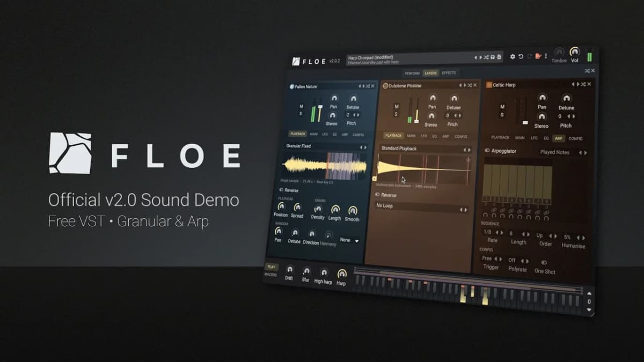Click the orange feedback note icon
This screenshot has height=362, width=644.
click(x=538, y=56)
